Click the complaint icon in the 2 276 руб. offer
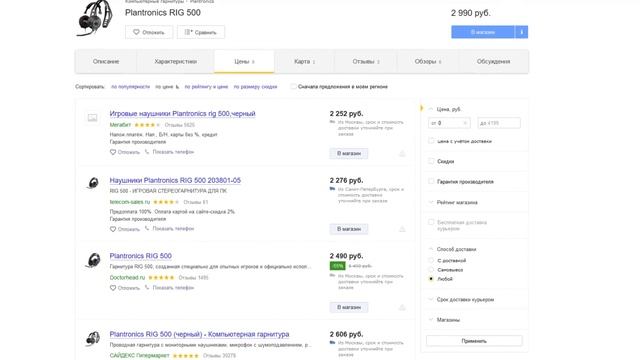 tap(402, 229)
